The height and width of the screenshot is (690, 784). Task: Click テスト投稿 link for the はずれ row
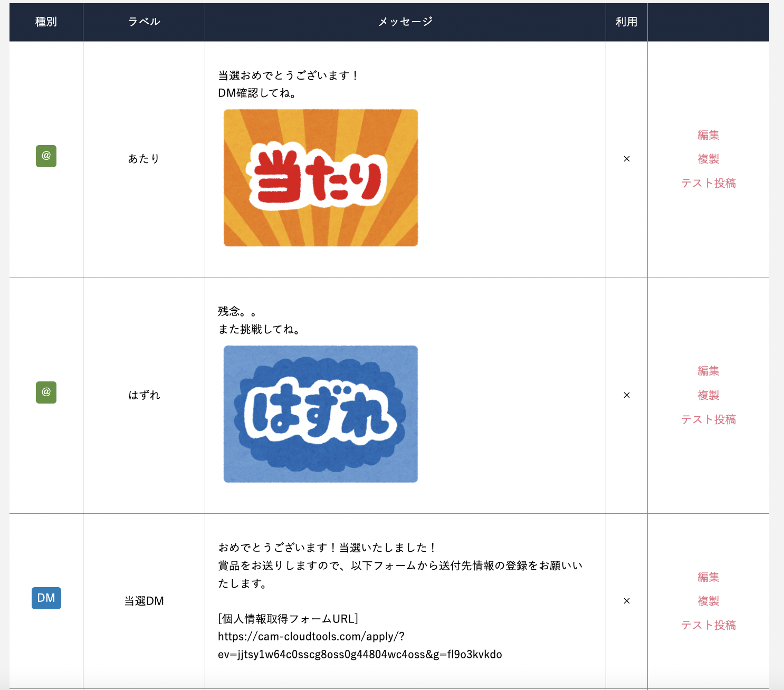click(x=709, y=419)
